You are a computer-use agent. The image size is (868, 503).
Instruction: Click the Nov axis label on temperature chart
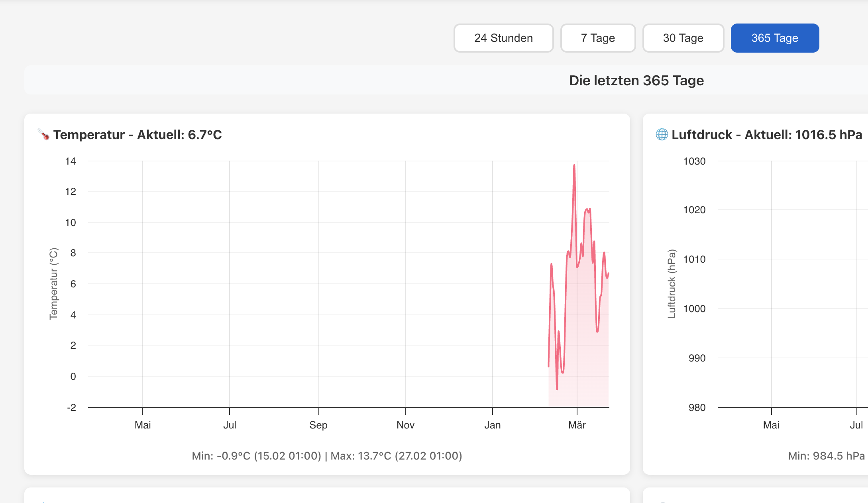pyautogui.click(x=405, y=425)
